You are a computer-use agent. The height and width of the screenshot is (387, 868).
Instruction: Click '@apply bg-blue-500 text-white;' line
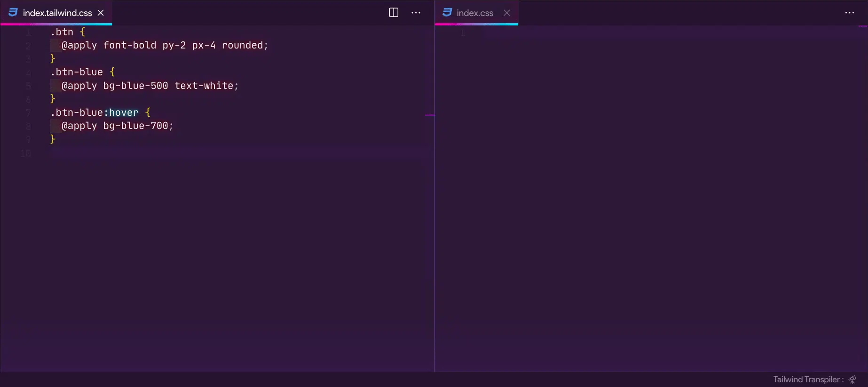click(x=150, y=86)
